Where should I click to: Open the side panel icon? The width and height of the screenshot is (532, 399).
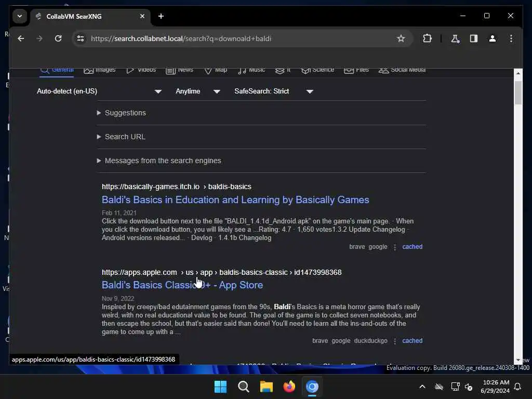474,38
